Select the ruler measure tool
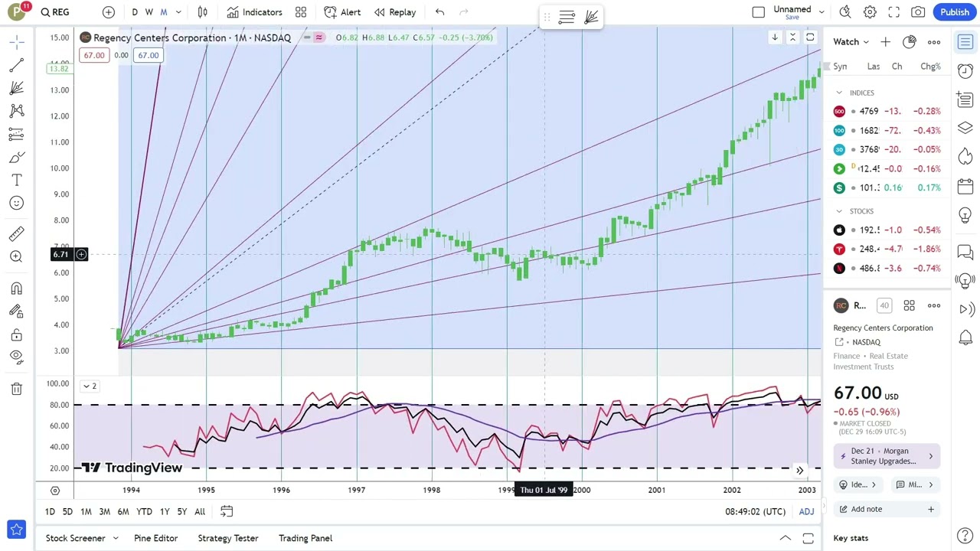This screenshot has height=551, width=980. 17,233
